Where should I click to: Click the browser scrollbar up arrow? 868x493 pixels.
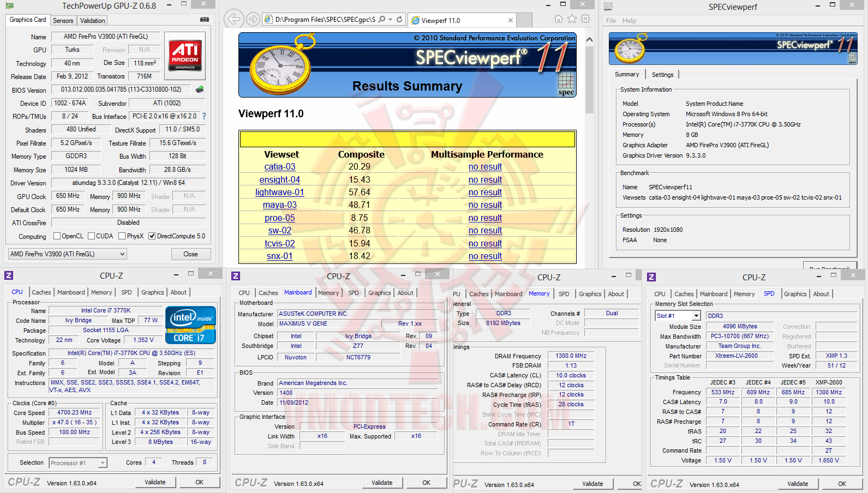(x=589, y=40)
